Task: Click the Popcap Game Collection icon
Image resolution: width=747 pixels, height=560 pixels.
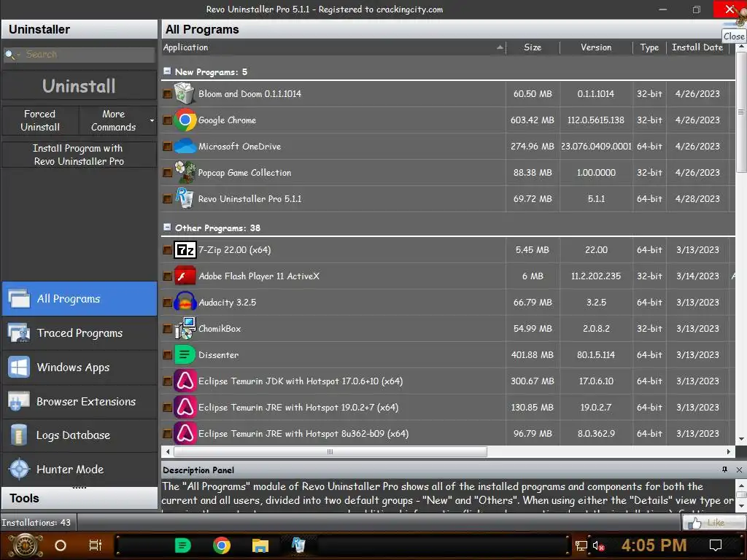Action: (x=185, y=172)
